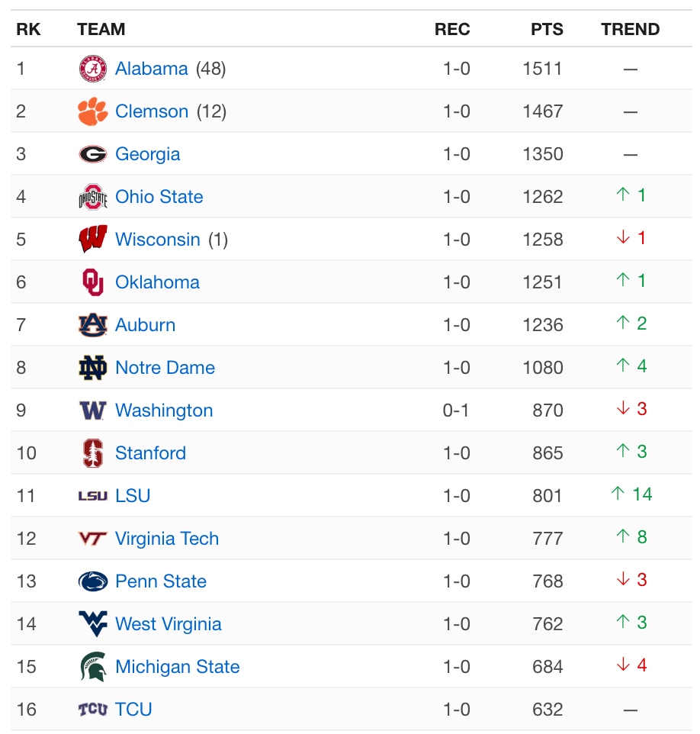Click the Auburn AU logo
Image resolution: width=700 pixels, height=734 pixels.
coord(93,325)
